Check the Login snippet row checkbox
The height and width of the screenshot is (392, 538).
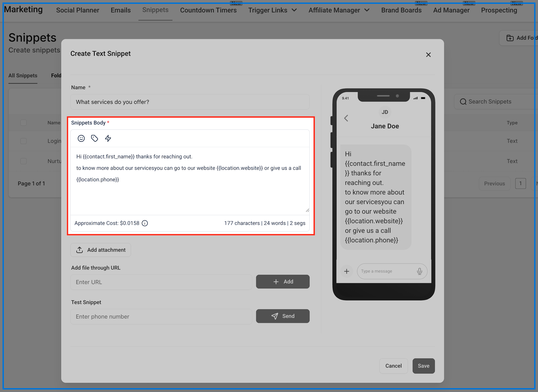24,141
